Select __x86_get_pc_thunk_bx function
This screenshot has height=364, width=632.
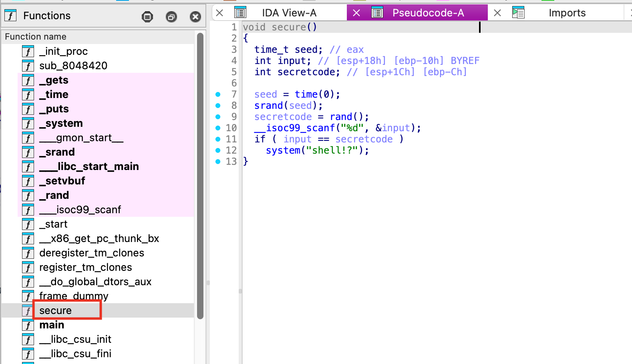[x=99, y=238]
